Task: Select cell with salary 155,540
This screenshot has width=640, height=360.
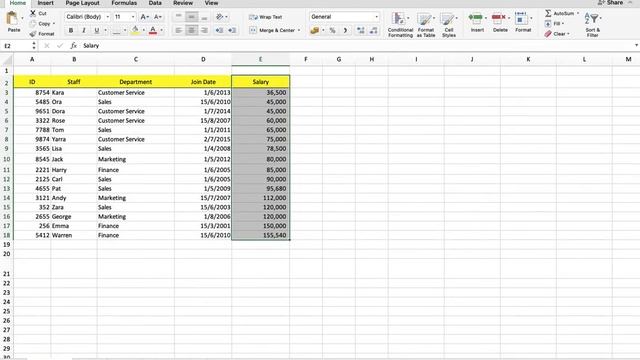Action: pyautogui.click(x=260, y=236)
